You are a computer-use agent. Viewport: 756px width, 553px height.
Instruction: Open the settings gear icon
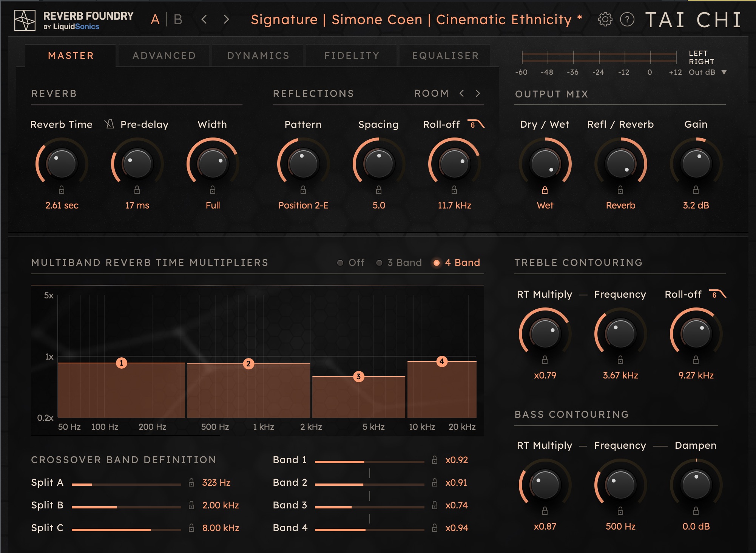[605, 19]
